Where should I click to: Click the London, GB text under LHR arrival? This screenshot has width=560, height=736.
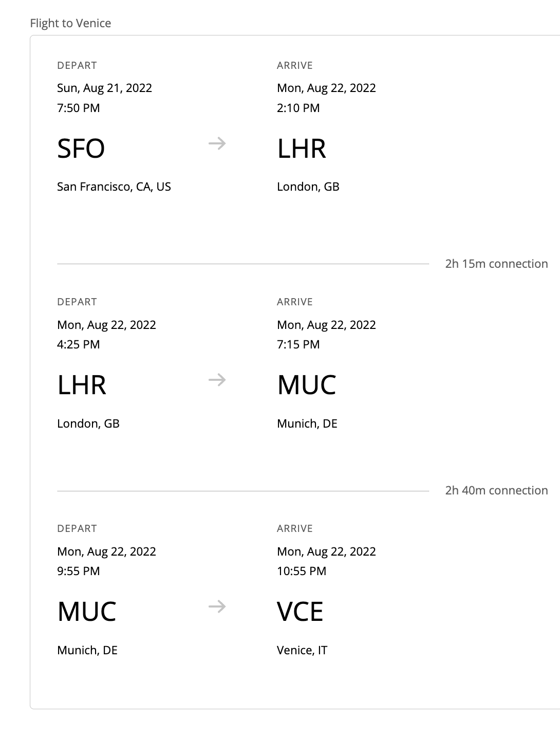pyautogui.click(x=308, y=187)
